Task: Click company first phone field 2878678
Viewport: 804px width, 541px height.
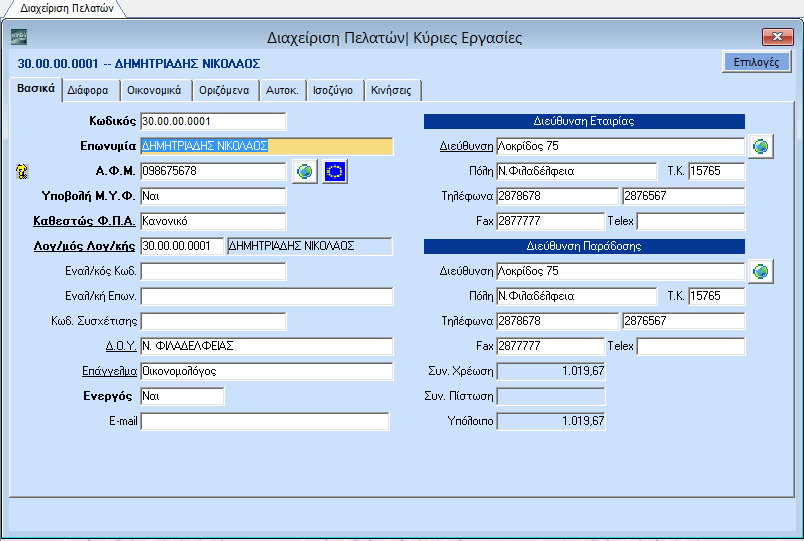Action: coord(558,196)
